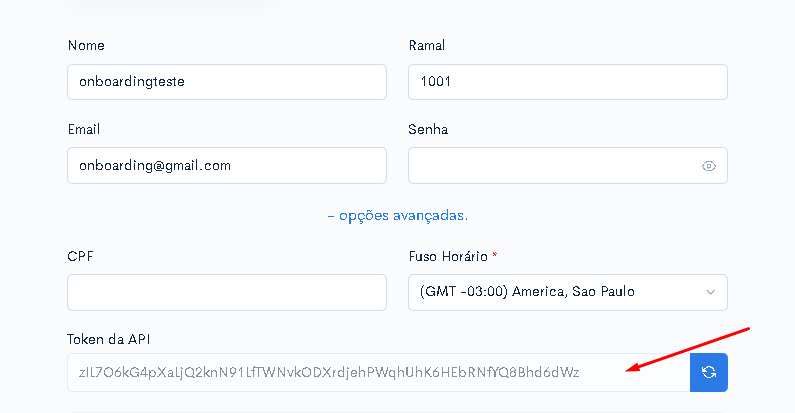795x413 pixels.
Task: Click the red arrow pointing at the token
Action: [688, 350]
